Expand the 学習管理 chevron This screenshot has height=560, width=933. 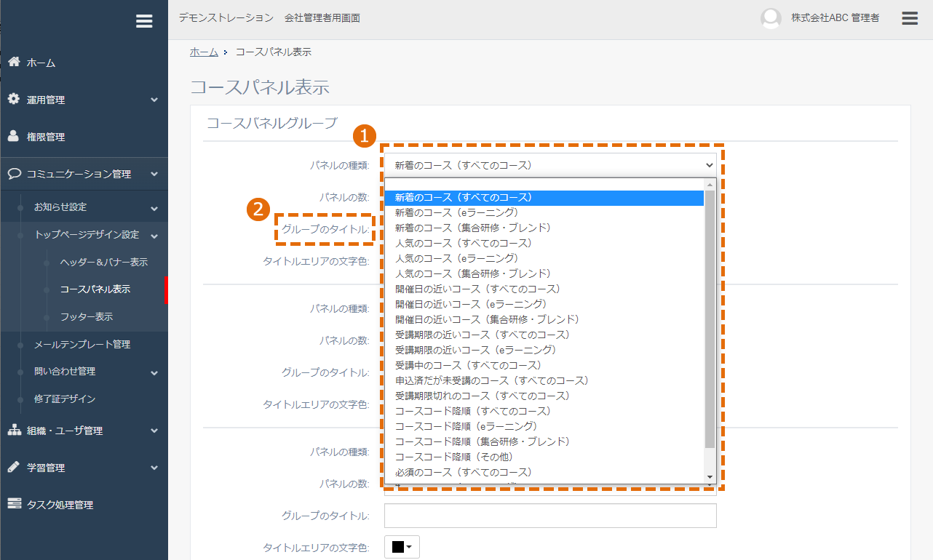[x=154, y=468]
